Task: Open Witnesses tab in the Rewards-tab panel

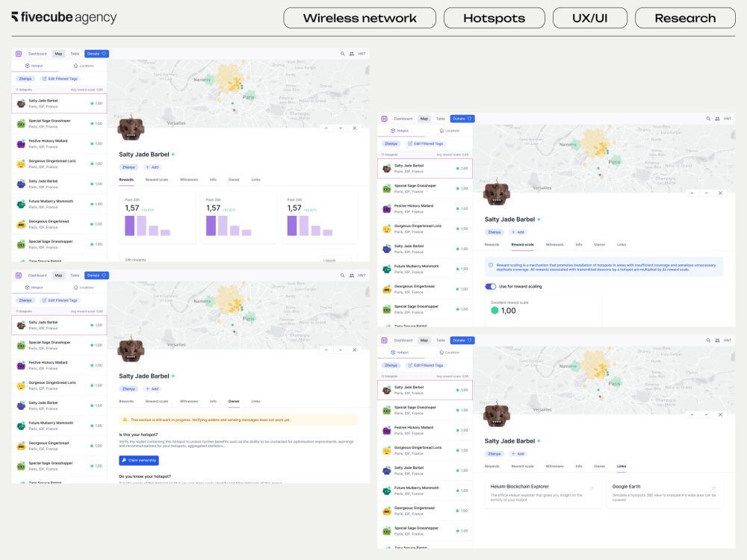Action: (189, 179)
